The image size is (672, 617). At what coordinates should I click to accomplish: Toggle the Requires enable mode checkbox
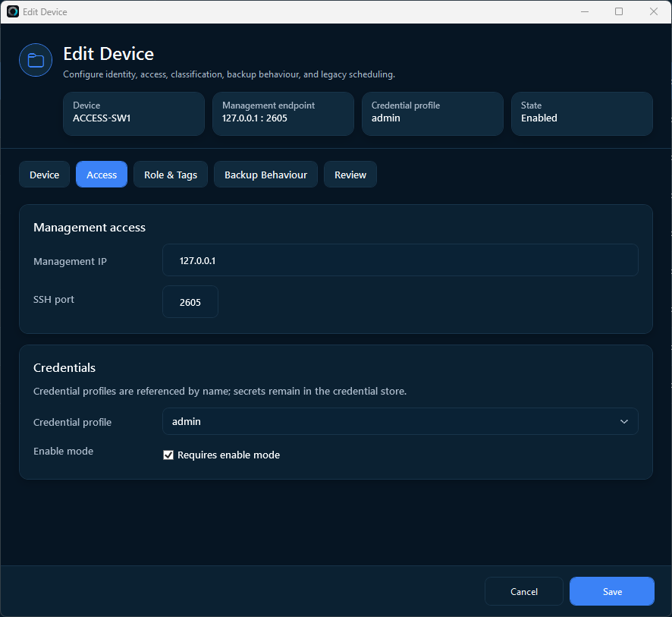coord(168,455)
